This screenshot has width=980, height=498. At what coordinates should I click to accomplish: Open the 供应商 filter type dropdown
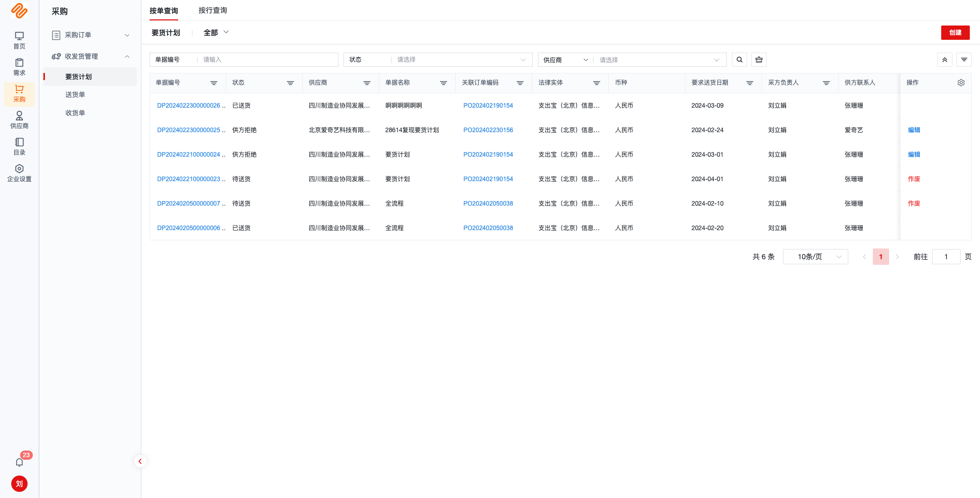coord(566,60)
